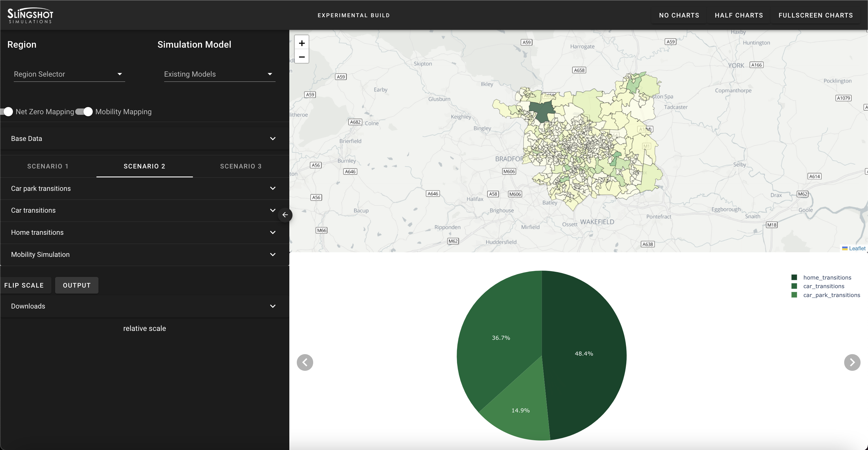Click the Burnley label on map
The width and height of the screenshot is (868, 450).
(x=346, y=161)
